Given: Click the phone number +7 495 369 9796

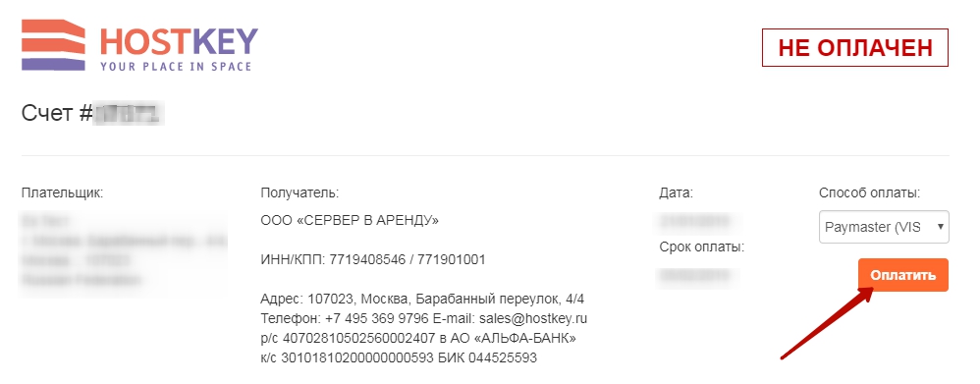Looking at the screenshot, I should (x=377, y=318).
